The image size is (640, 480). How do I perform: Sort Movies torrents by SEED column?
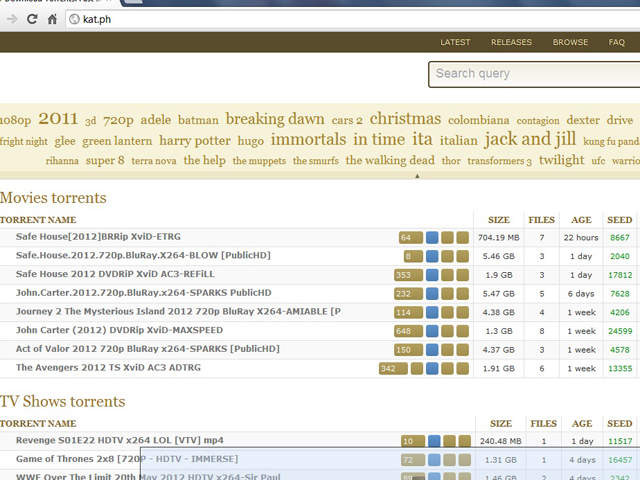(x=619, y=219)
